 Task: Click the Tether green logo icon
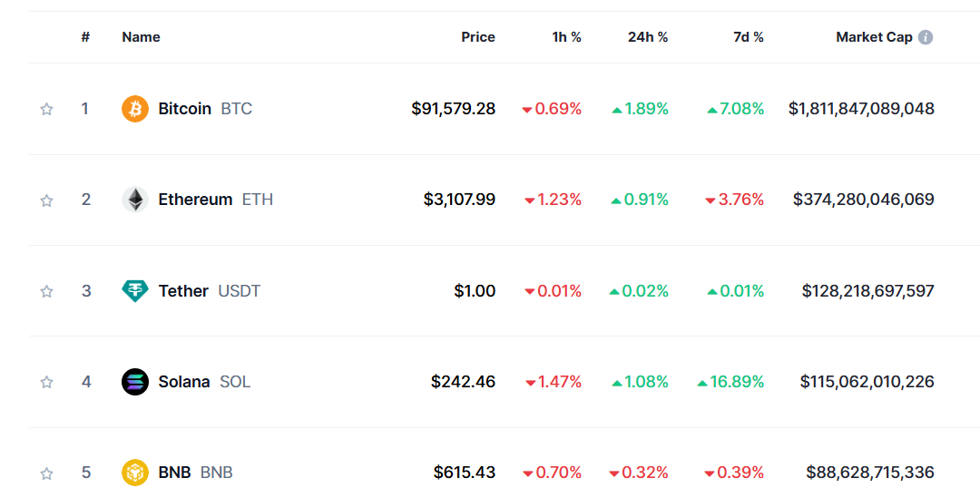click(135, 290)
